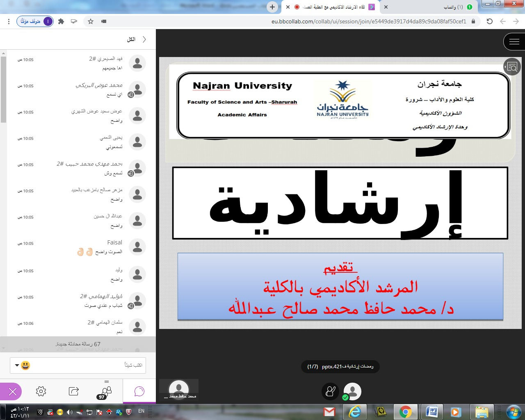Open the Windows Media Player taskbar icon
This screenshot has width=525, height=420.
click(x=456, y=412)
